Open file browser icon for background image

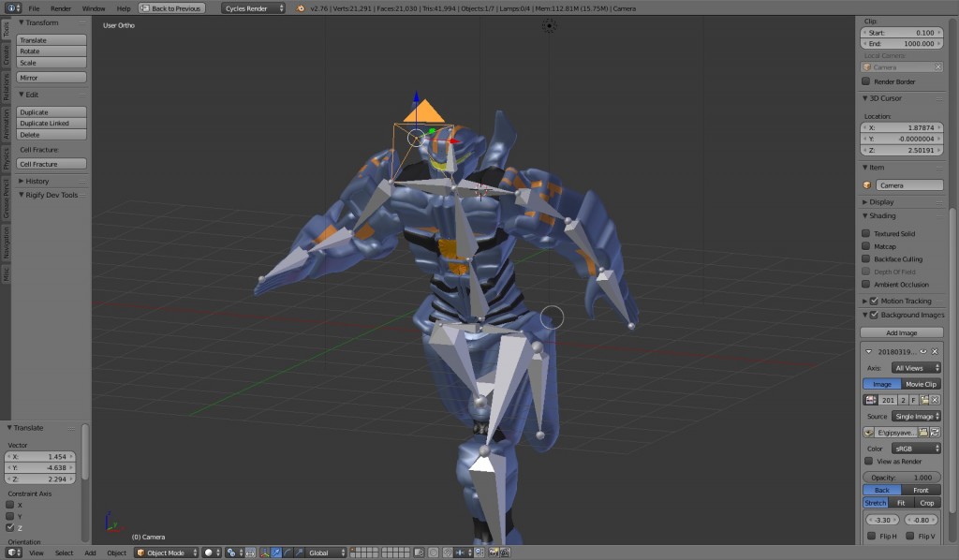pos(924,432)
